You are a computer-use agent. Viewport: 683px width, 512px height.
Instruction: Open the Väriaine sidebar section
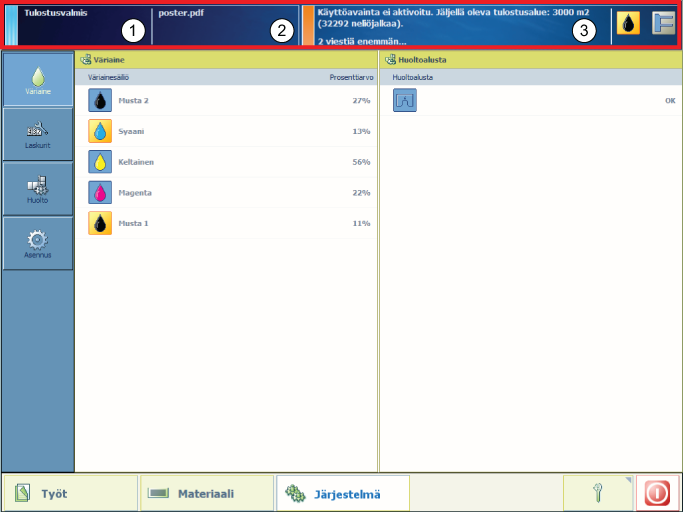37,80
